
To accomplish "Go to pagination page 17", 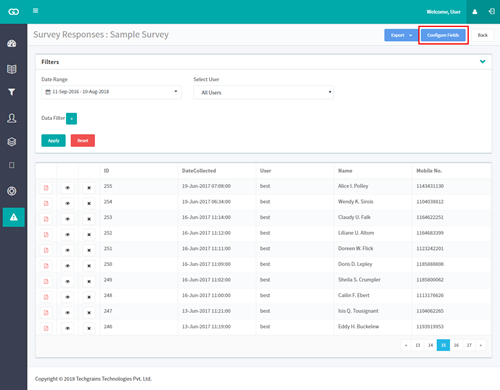I will (469, 345).
